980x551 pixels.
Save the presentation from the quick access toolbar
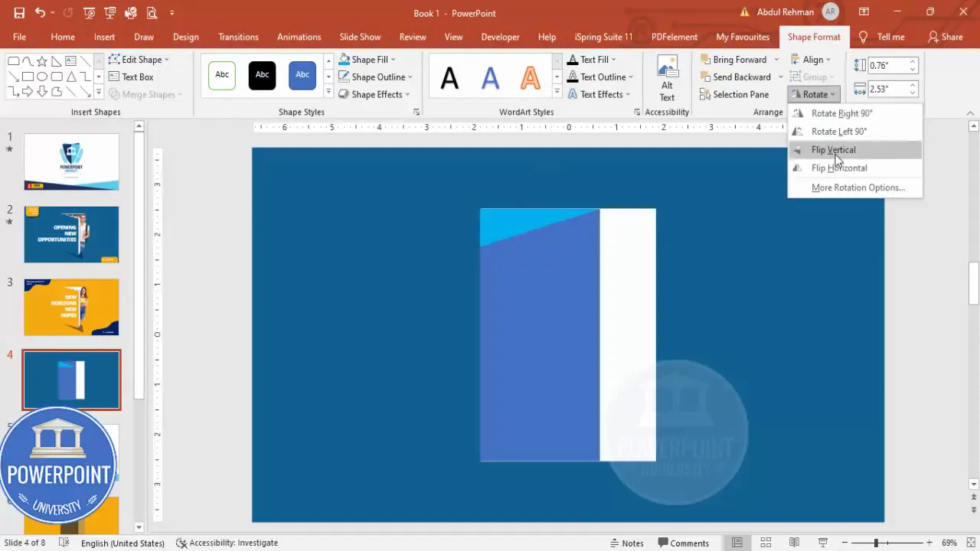pyautogui.click(x=19, y=13)
